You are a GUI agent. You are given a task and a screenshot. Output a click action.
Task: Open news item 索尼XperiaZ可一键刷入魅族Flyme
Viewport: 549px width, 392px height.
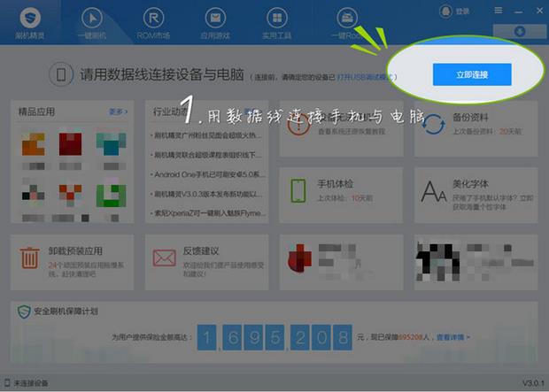[x=208, y=212]
